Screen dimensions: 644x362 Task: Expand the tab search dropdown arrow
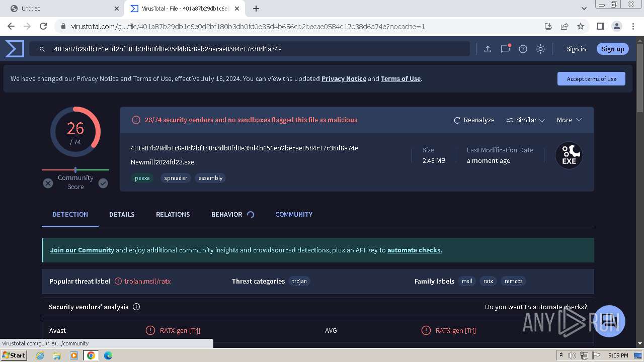tap(584, 9)
